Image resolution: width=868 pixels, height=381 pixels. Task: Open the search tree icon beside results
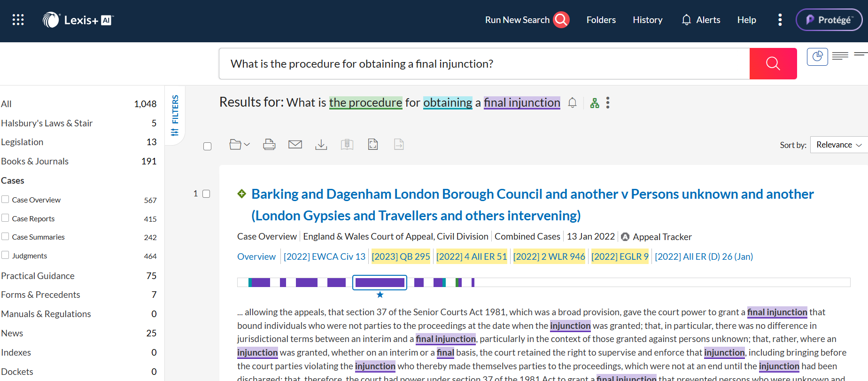coord(595,103)
